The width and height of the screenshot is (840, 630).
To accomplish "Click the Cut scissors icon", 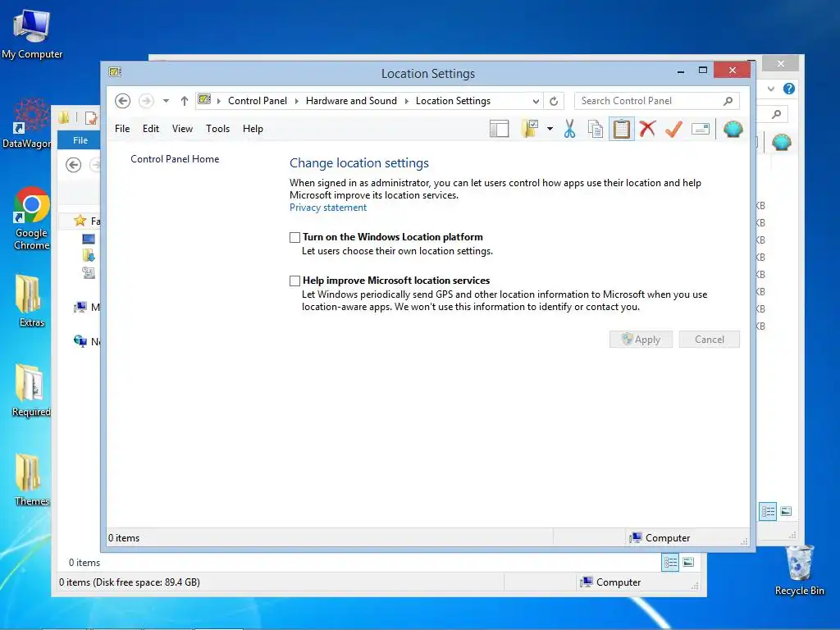I will pyautogui.click(x=569, y=129).
